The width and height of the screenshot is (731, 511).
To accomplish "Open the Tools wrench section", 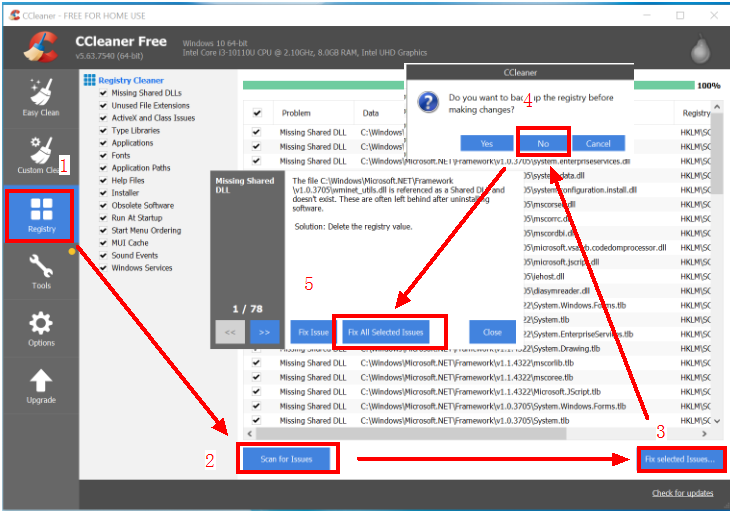I will (41, 270).
